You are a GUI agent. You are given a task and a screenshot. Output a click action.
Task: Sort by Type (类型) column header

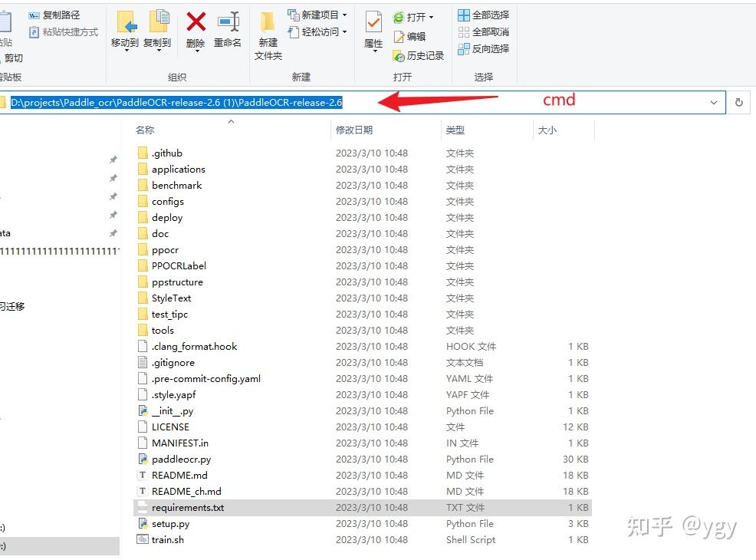point(455,130)
